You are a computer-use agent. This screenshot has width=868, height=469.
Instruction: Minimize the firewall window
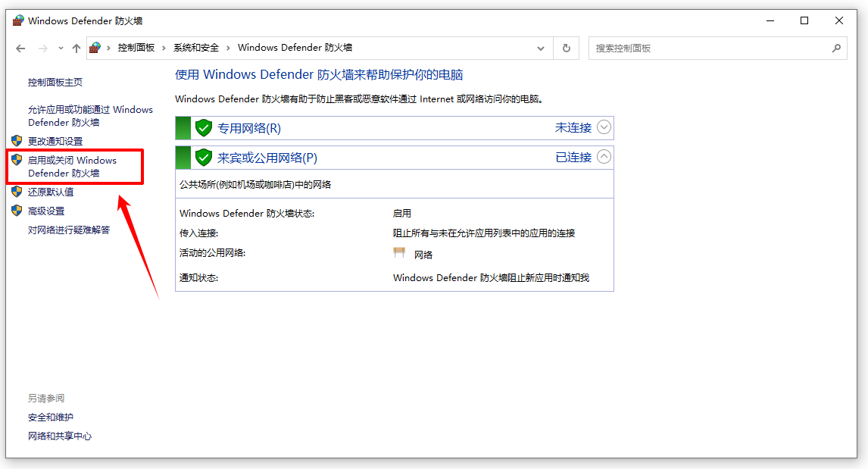[770, 20]
